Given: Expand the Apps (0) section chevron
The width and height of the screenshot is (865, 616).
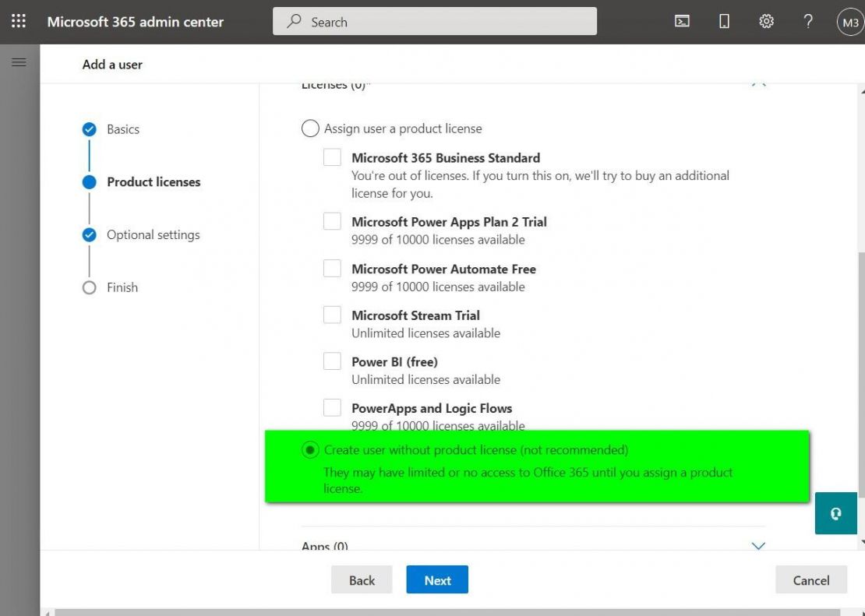Looking at the screenshot, I should pos(757,546).
